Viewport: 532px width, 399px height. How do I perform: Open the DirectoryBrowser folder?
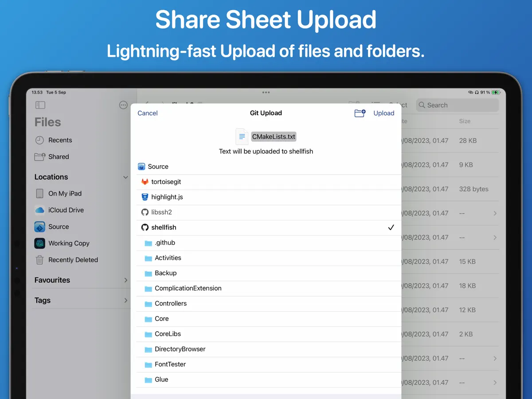pos(266,349)
